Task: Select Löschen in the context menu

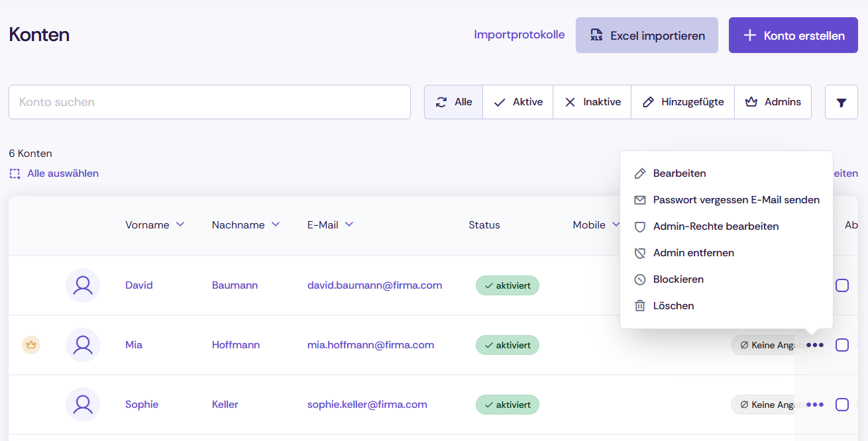Action: coord(726,306)
